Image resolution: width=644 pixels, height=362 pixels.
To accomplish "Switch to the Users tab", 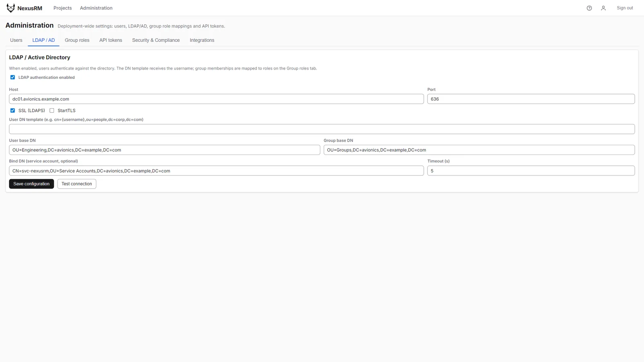I will click(x=16, y=40).
